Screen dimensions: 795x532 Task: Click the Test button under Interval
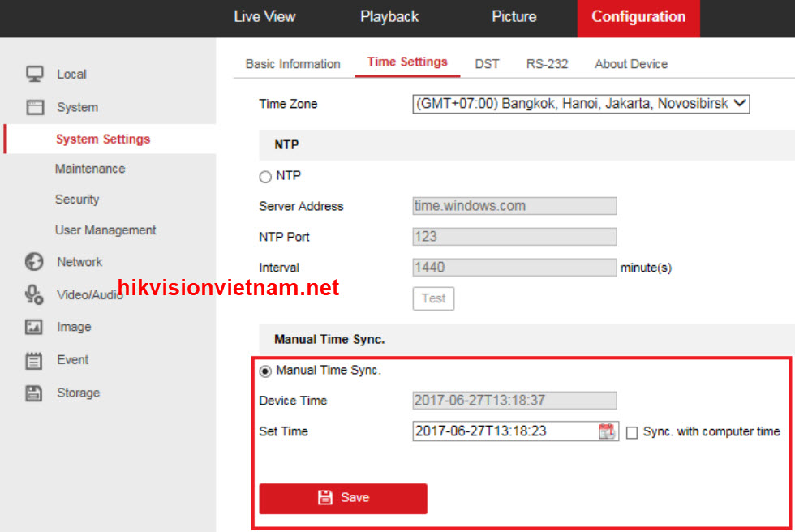(x=433, y=298)
